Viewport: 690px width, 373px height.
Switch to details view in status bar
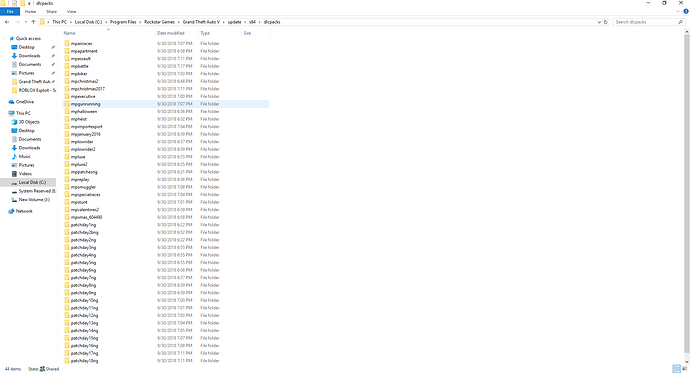(x=676, y=369)
